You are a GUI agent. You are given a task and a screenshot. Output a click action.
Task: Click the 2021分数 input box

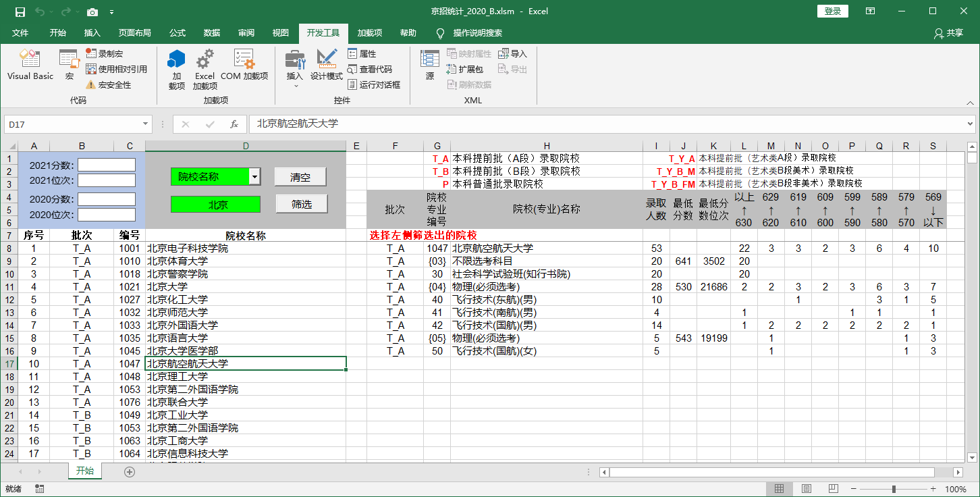(x=107, y=165)
